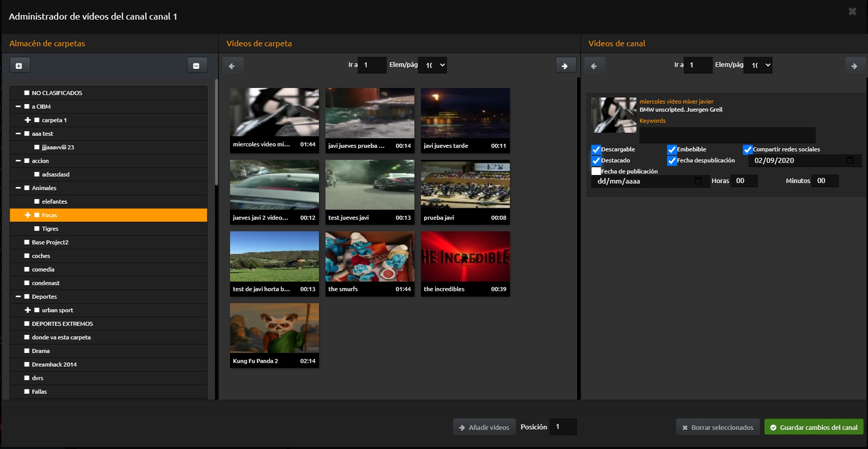The width and height of the screenshot is (868, 449).
Task: Click Borrar seleccionados button
Action: [x=718, y=427]
